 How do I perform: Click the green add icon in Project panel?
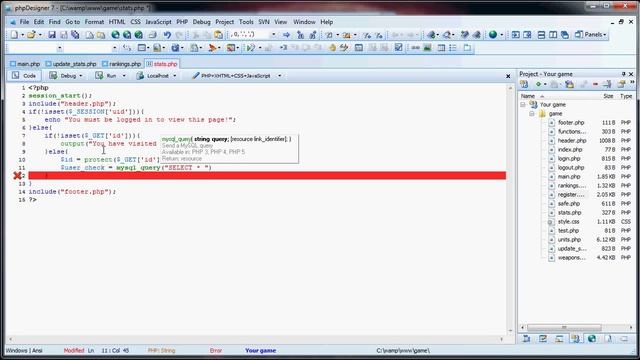click(x=538, y=84)
